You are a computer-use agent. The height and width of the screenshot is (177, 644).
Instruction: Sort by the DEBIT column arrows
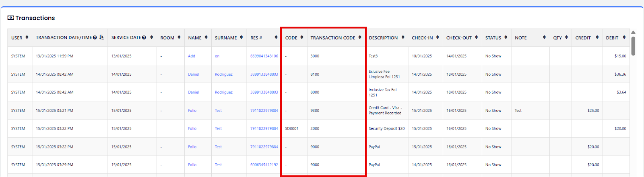click(624, 37)
